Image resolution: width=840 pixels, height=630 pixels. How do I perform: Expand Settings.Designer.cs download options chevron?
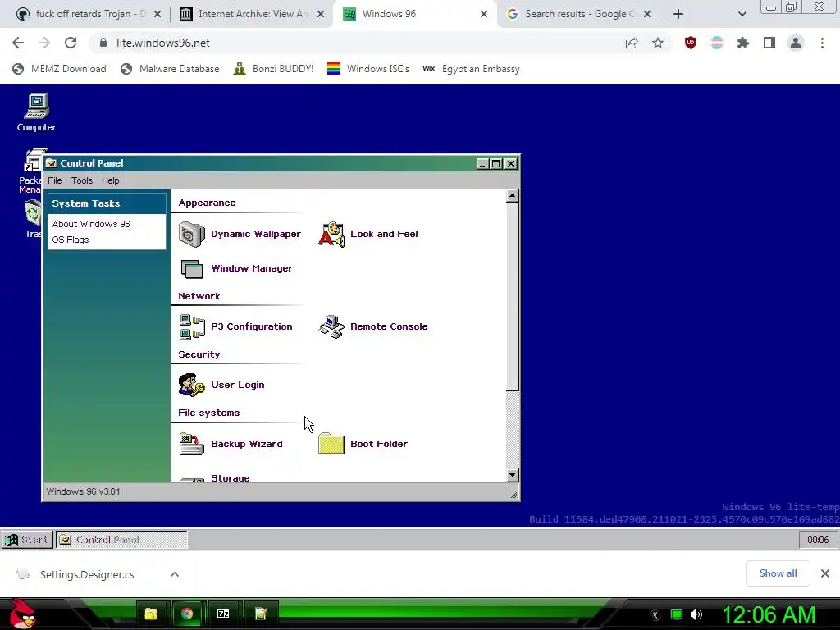click(175, 574)
